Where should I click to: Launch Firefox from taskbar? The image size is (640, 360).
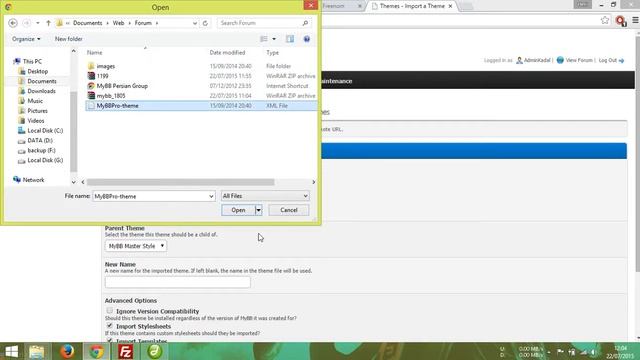click(67, 351)
